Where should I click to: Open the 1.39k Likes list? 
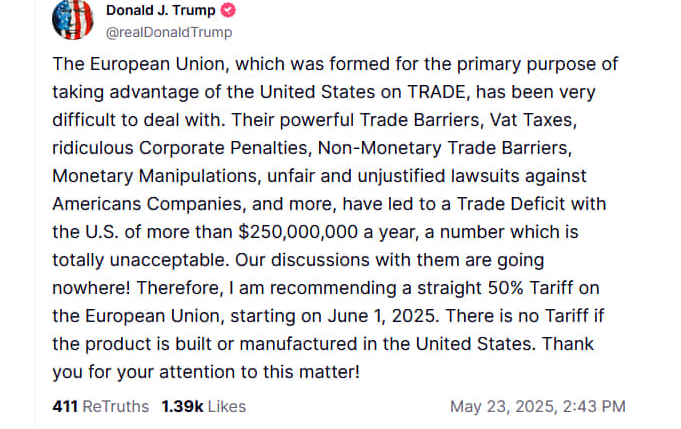click(x=204, y=407)
